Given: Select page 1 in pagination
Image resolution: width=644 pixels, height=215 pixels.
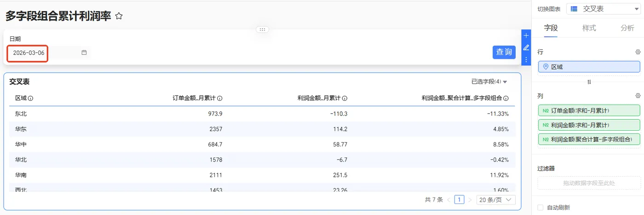Looking at the screenshot, I should [x=459, y=200].
